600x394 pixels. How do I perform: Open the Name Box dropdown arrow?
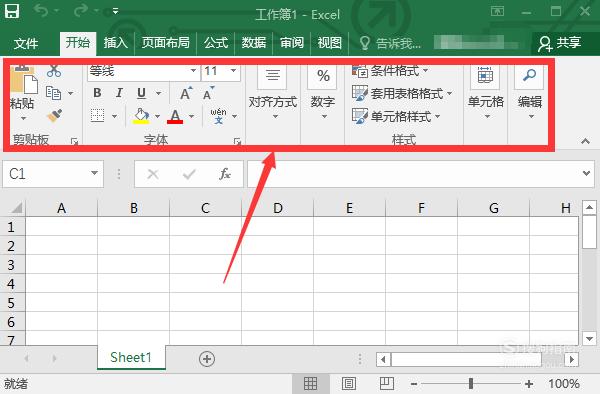(x=94, y=173)
